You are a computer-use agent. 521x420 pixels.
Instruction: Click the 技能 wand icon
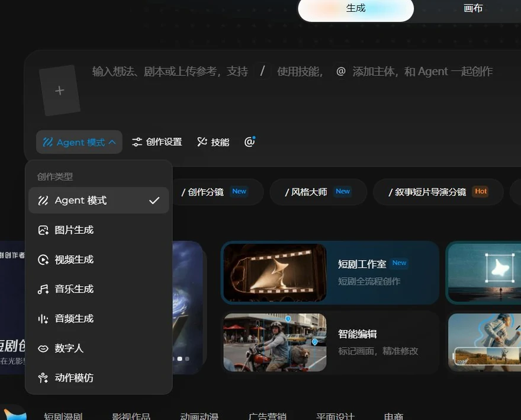point(202,142)
